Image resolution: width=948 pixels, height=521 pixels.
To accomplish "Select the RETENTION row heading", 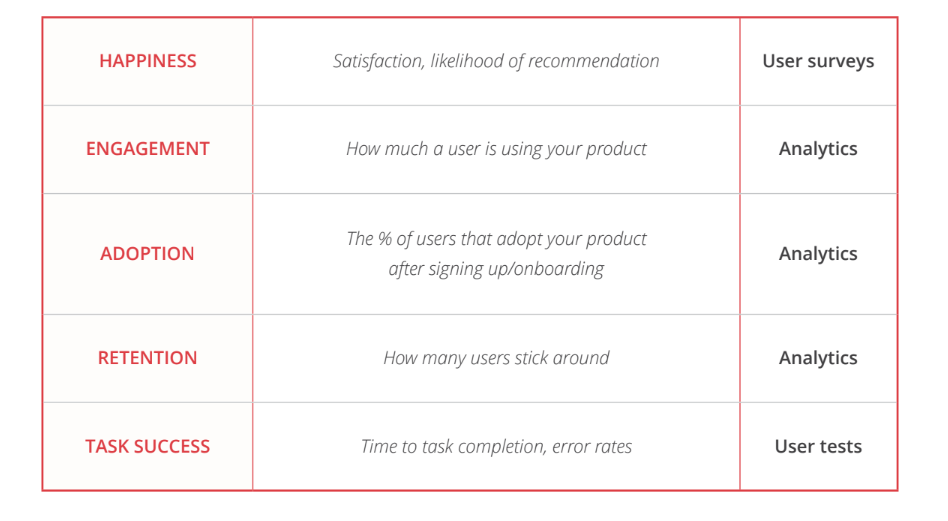I will click(148, 358).
